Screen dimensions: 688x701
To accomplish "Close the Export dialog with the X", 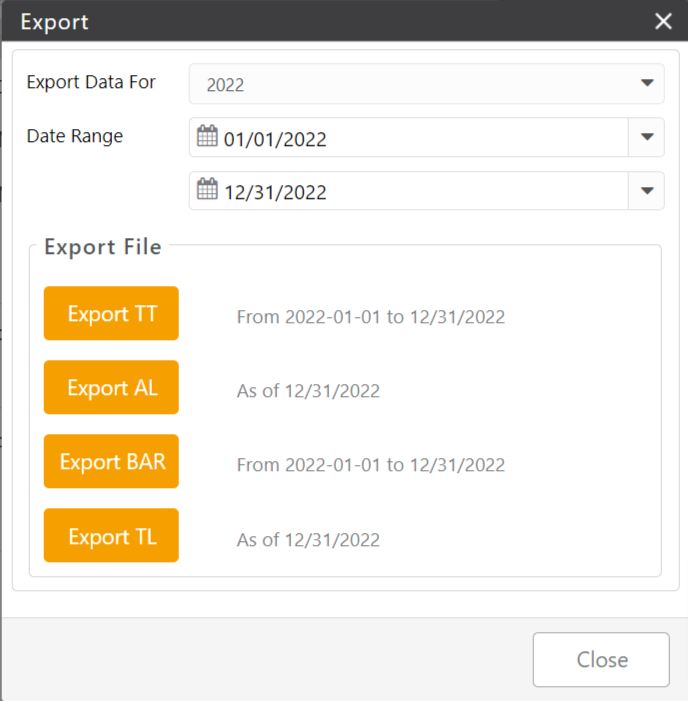I will 663,21.
